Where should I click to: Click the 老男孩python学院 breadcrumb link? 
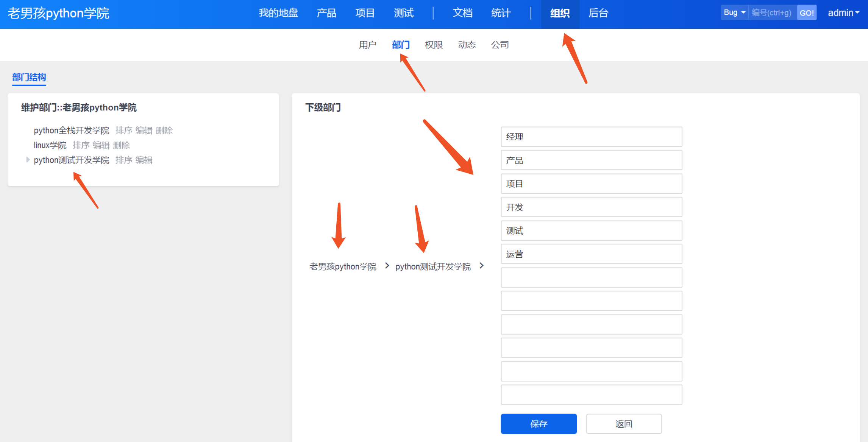(x=343, y=267)
